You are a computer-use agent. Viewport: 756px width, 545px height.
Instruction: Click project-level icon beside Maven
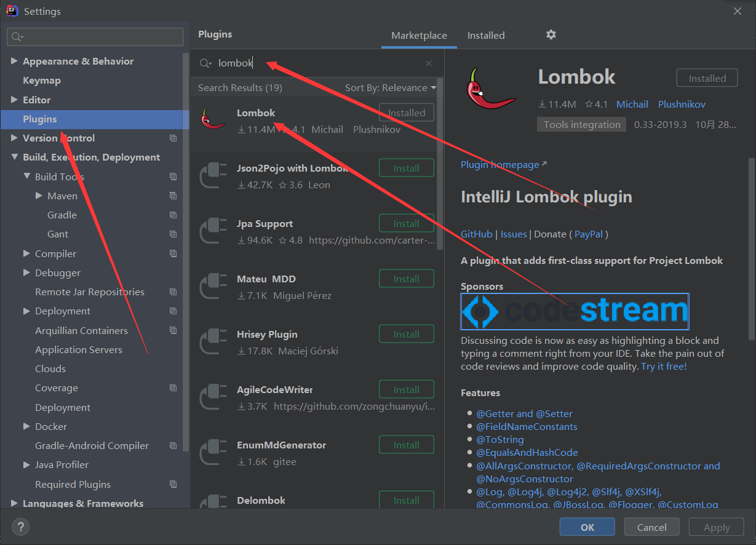click(x=173, y=196)
